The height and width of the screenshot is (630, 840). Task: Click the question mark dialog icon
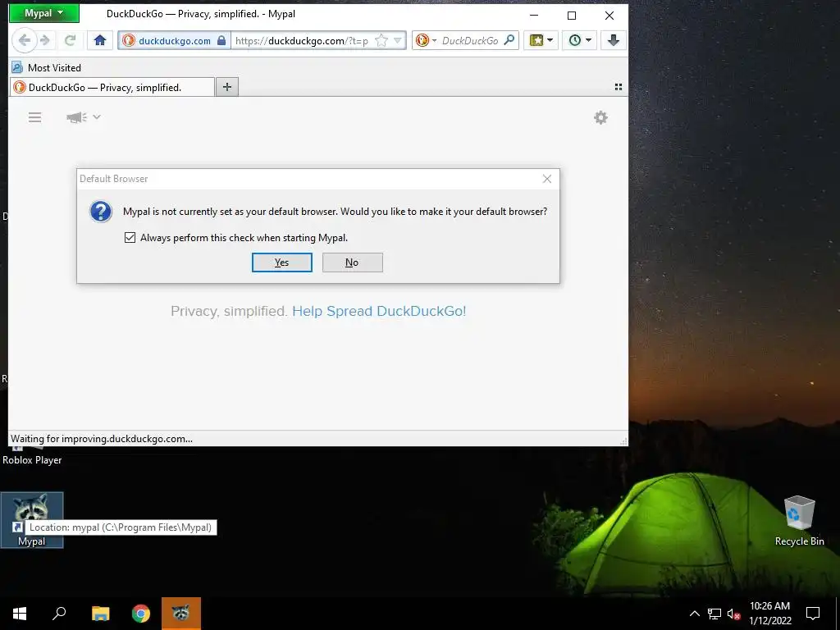[101, 212]
